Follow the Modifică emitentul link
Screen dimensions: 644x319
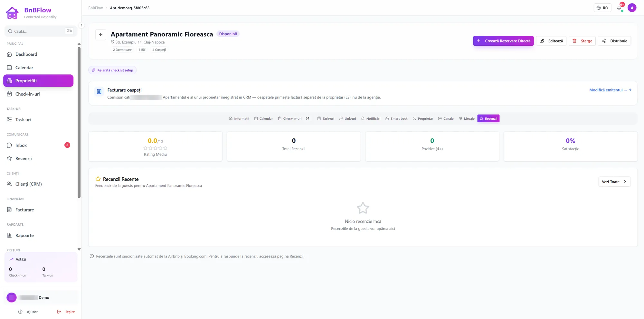610,90
